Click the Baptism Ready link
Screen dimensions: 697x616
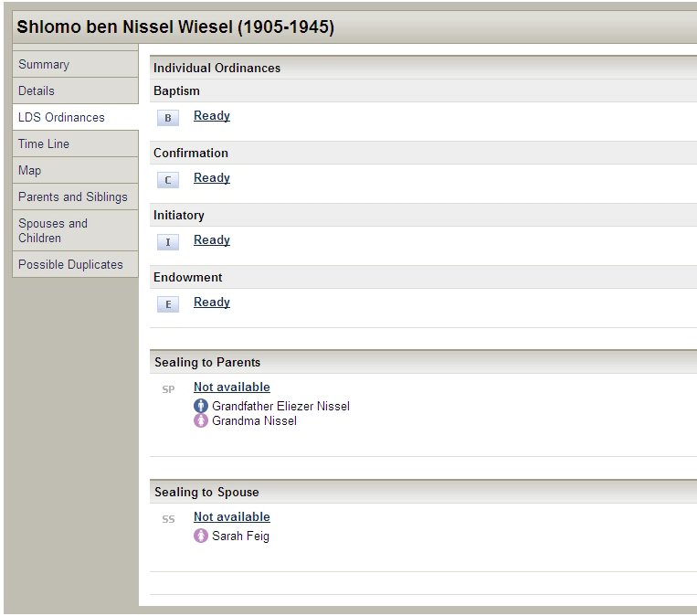[x=212, y=116]
